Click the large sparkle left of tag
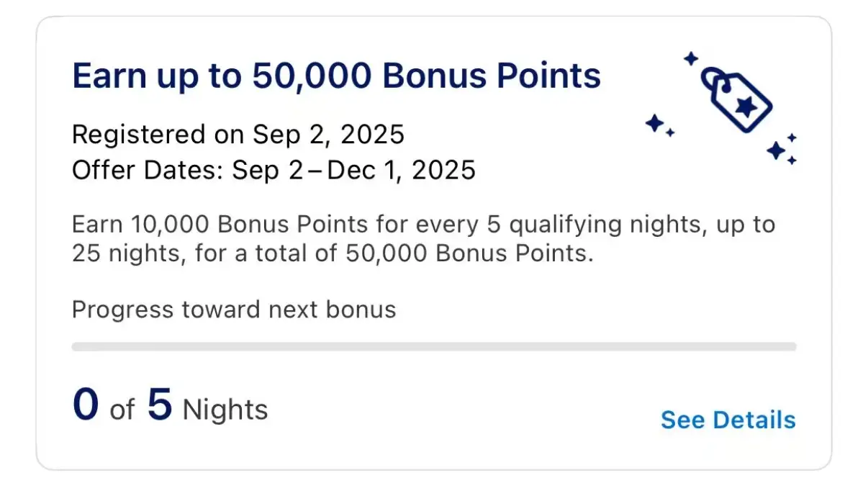This screenshot has height=496, width=868. pyautogui.click(x=654, y=123)
